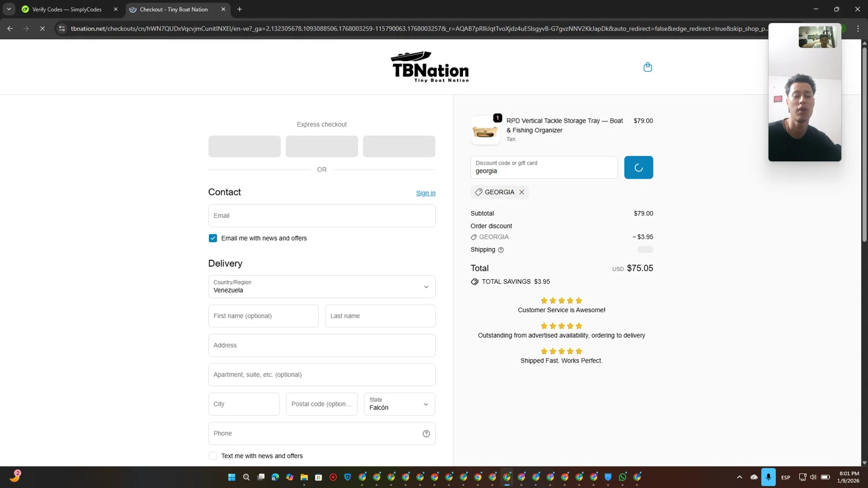
Task: Click the address bar URL
Action: tap(419, 28)
